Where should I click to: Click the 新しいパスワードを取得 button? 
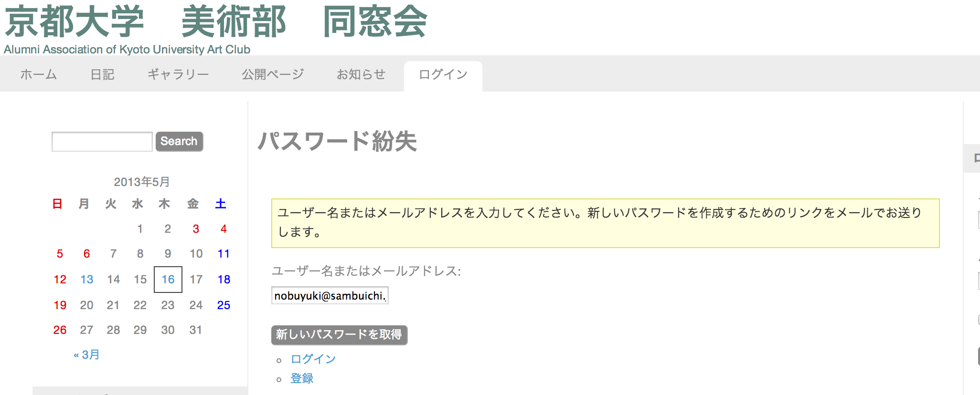(339, 335)
